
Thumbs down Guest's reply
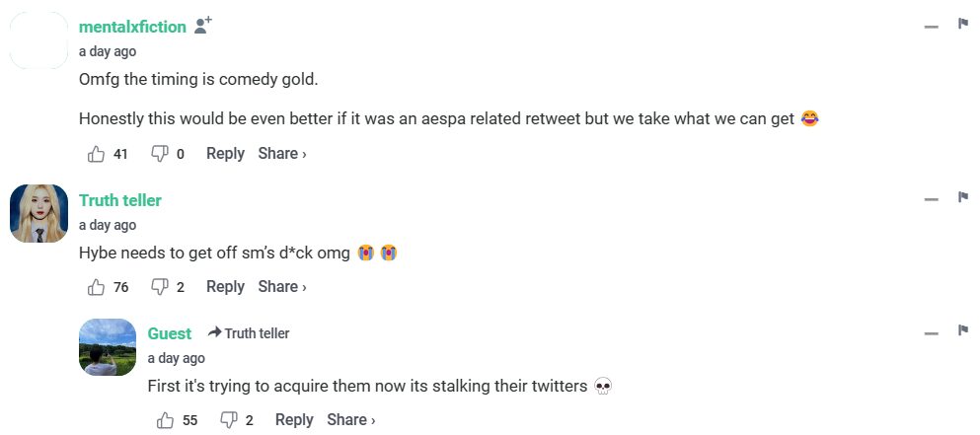pyautogui.click(x=228, y=420)
